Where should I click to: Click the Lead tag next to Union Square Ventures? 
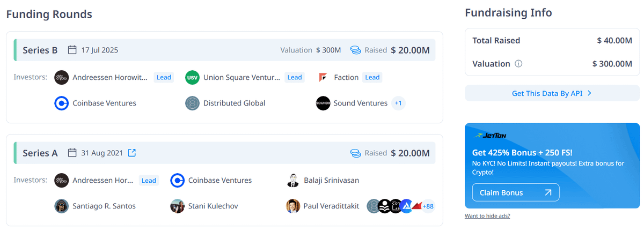tap(295, 78)
